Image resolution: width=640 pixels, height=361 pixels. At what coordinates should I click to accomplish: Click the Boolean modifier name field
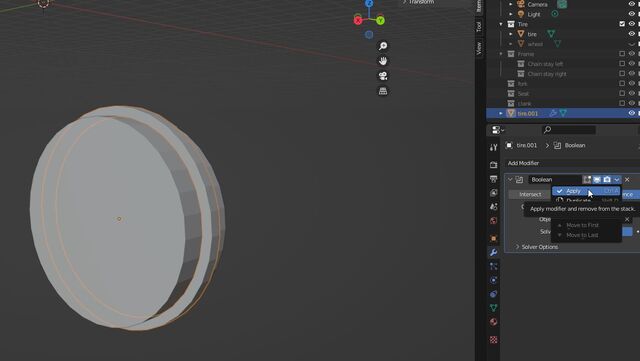(x=555, y=180)
